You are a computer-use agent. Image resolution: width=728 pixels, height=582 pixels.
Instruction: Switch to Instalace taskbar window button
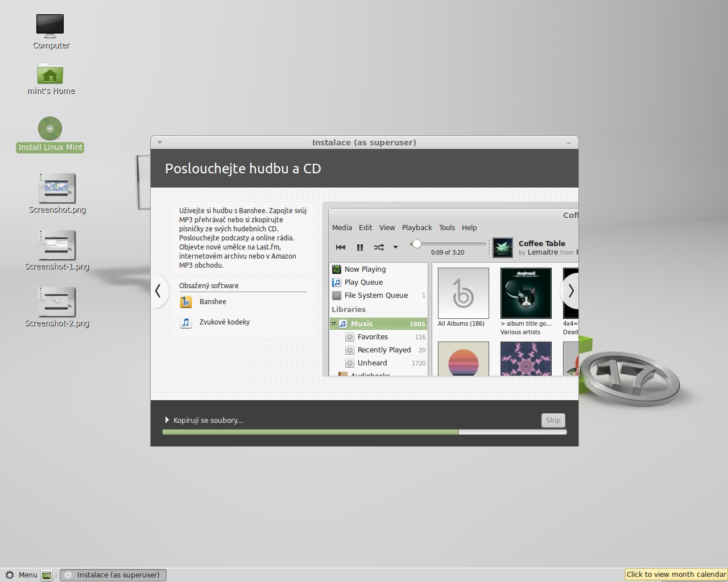pos(114,575)
